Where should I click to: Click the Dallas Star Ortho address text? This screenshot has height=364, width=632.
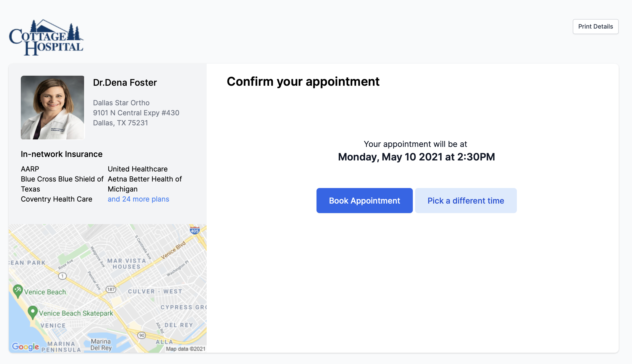pos(136,113)
